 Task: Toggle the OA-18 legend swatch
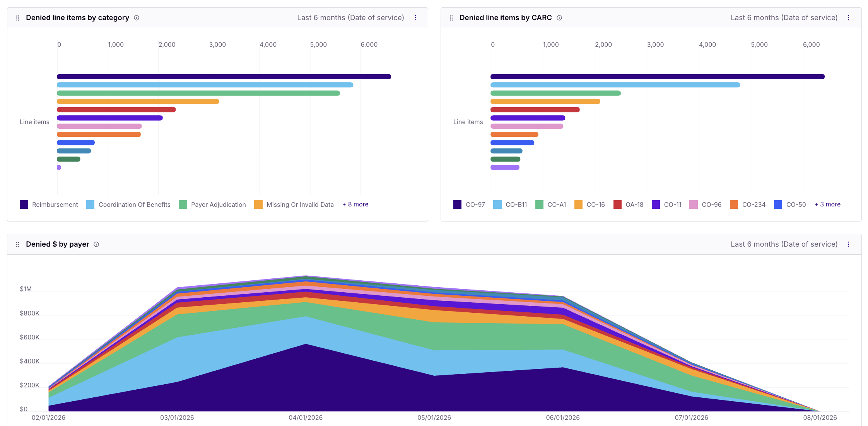(618, 204)
